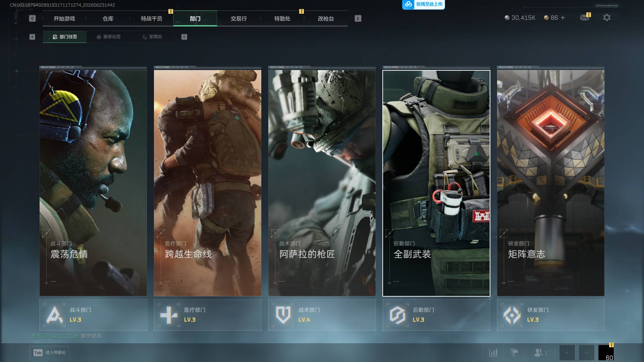Click the Tab 进入特勤处 button
This screenshot has height=362, width=644.
point(49,353)
